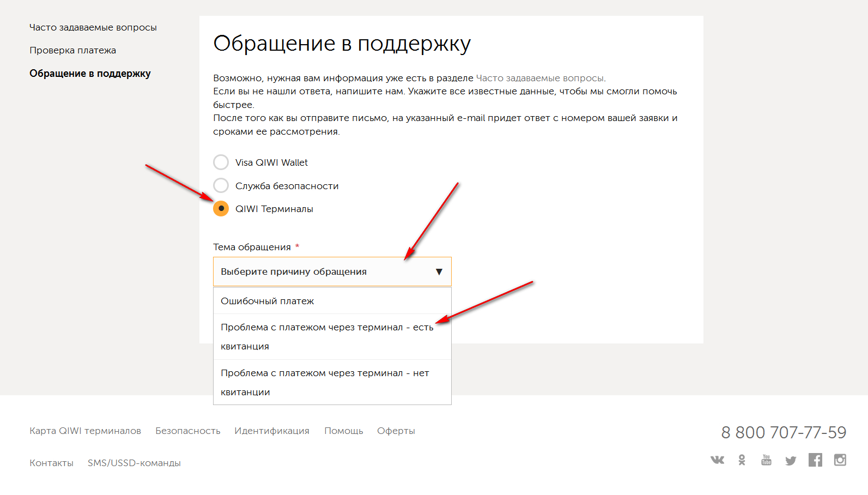Open the Помощь footer link

344,431
